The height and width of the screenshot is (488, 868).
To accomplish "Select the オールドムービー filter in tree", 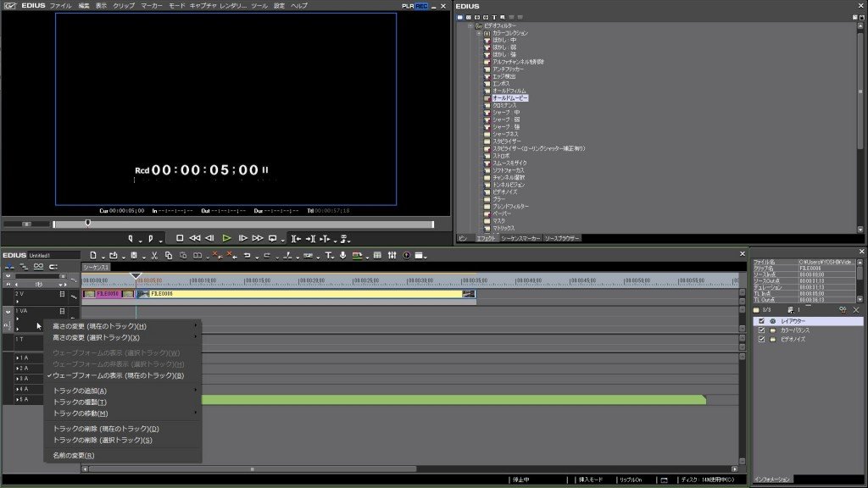I will (509, 98).
